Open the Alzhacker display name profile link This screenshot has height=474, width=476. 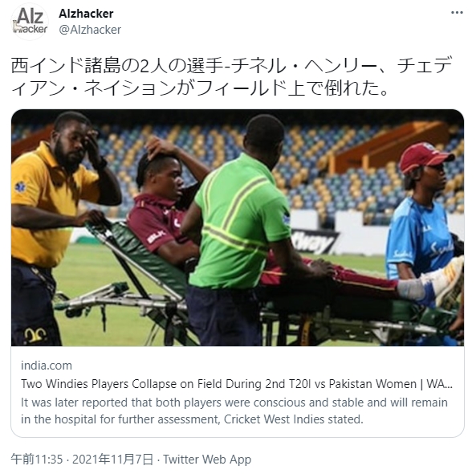click(x=86, y=14)
